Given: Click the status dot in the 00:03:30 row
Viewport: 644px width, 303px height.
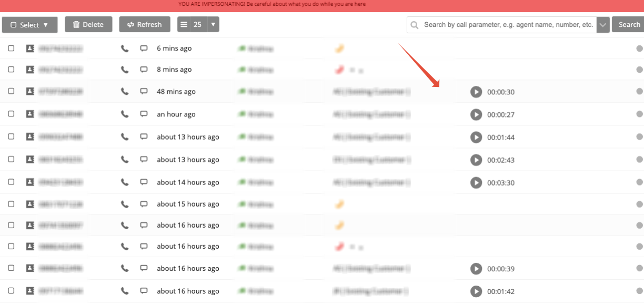Looking at the screenshot, I should 640,182.
